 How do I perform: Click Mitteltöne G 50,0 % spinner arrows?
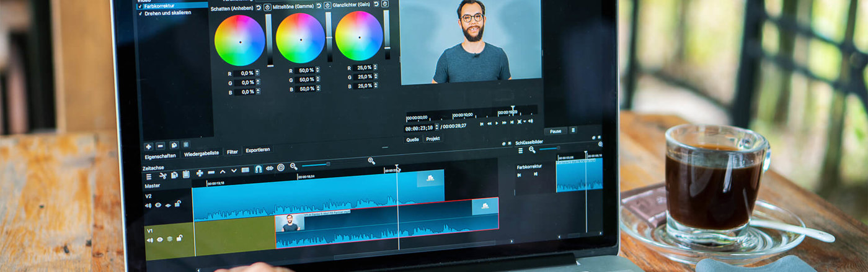[317, 79]
